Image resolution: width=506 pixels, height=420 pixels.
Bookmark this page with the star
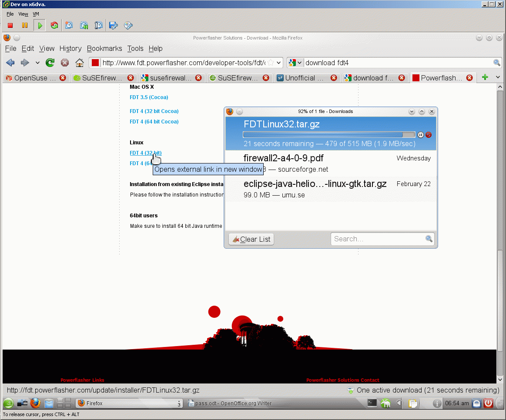(271, 63)
